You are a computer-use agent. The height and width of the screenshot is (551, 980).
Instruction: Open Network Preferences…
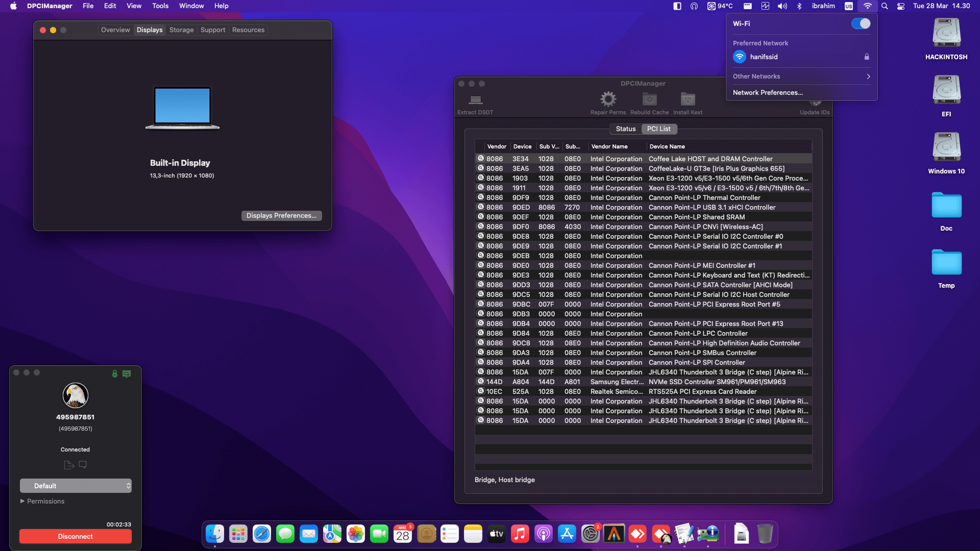[768, 92]
